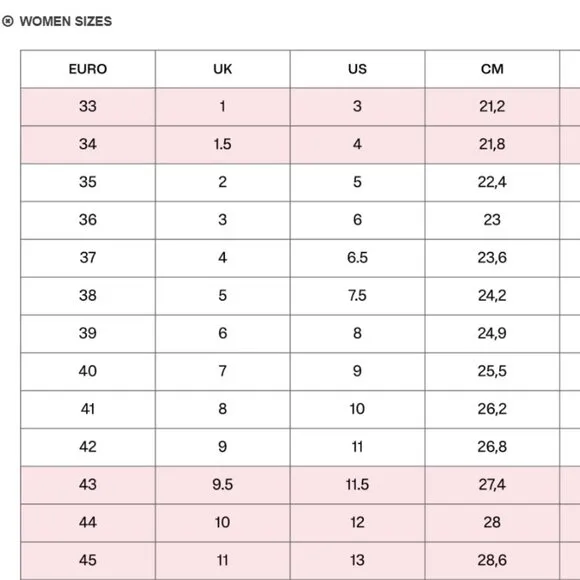Screen dimensions: 580x580
Task: Click the US size 7.5 cell
Action: tap(357, 296)
